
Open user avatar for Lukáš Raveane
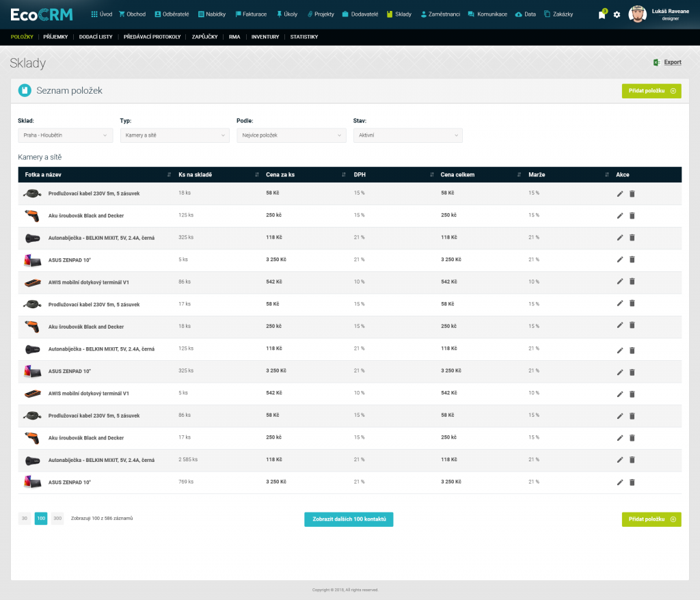(x=637, y=14)
